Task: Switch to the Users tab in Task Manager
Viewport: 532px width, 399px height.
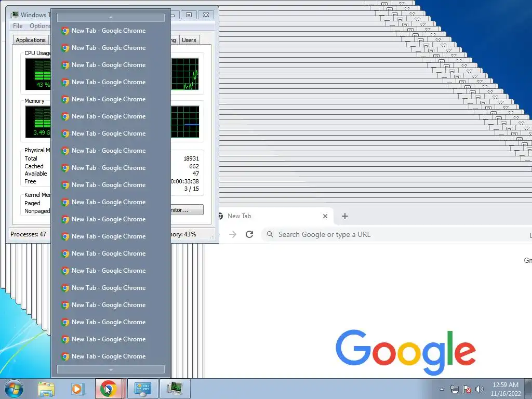Action: coord(189,40)
